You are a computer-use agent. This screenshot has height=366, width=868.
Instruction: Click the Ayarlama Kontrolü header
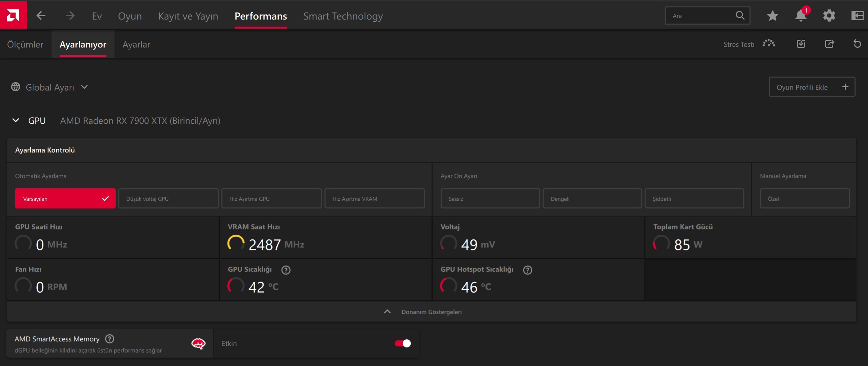point(45,150)
